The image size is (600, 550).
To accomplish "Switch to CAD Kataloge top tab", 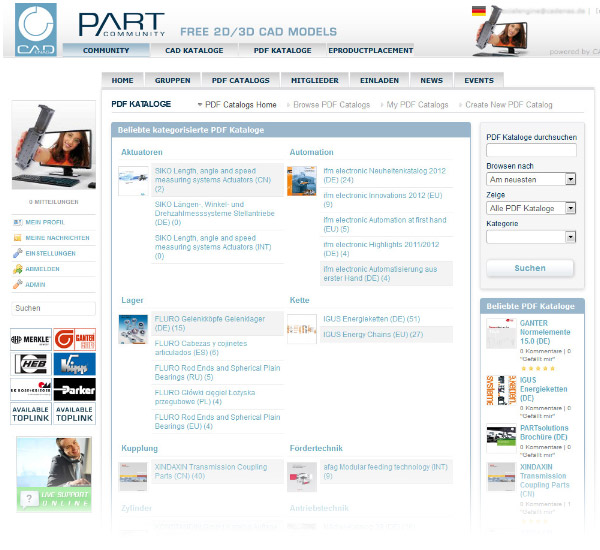I will point(194,50).
